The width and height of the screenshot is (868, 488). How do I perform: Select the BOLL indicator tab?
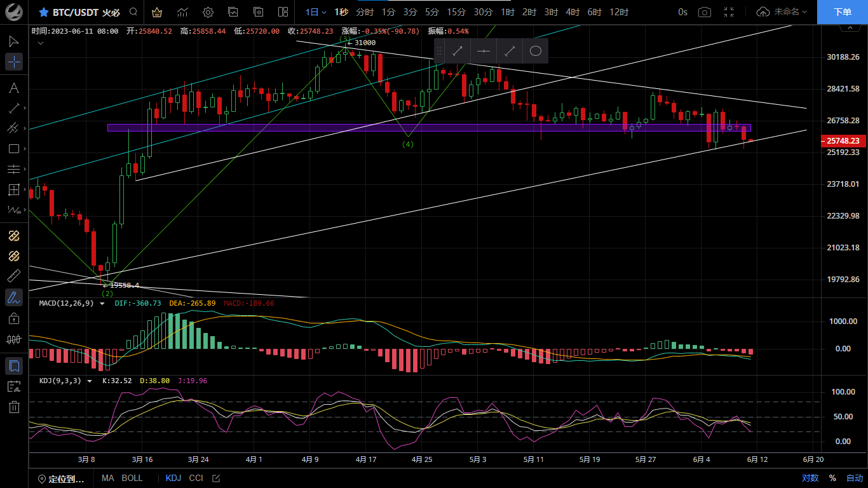pos(132,478)
